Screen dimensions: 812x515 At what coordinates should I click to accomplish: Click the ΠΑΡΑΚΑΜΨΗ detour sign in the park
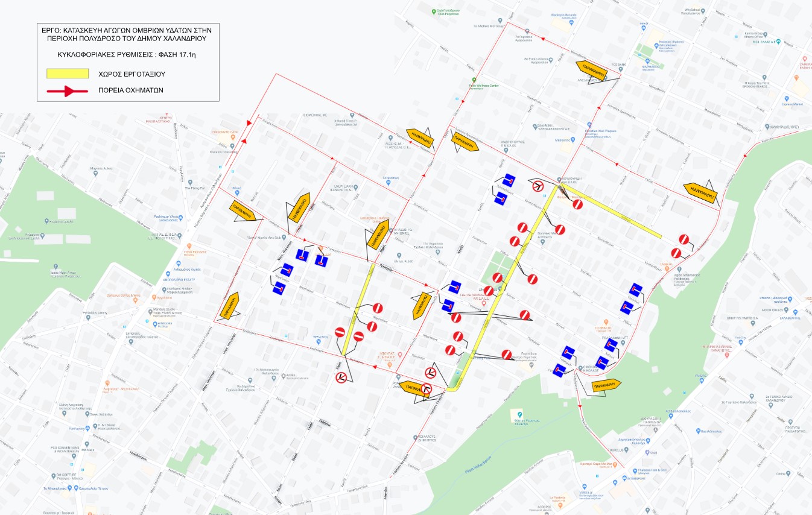[607, 384]
